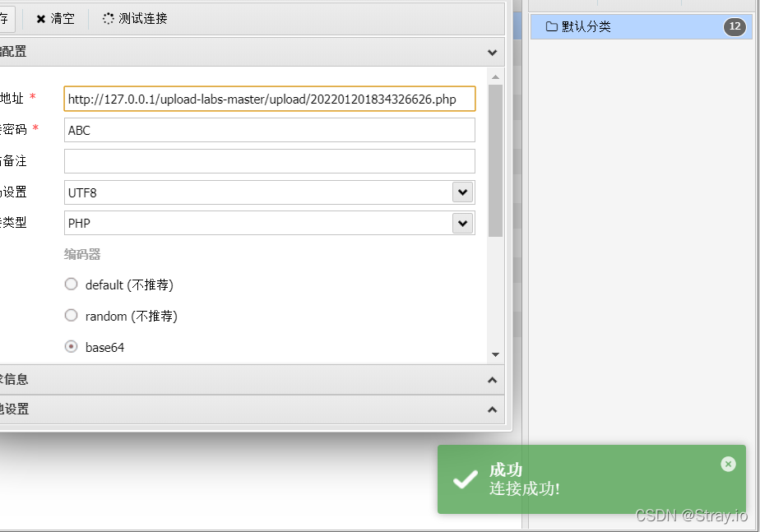Screen dimensions: 760x532
Task: Collapse the 配置 section with its chevron
Action: click(492, 53)
